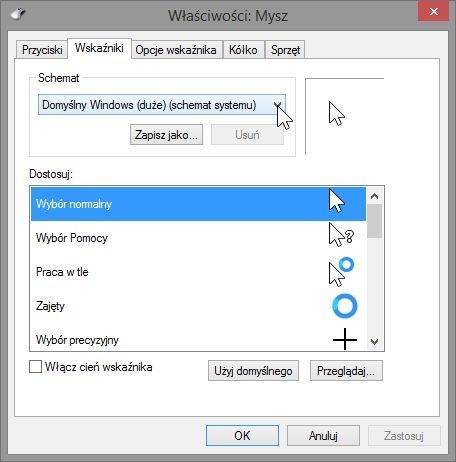
Task: Open the Przeglądaj... file browser
Action: click(346, 370)
